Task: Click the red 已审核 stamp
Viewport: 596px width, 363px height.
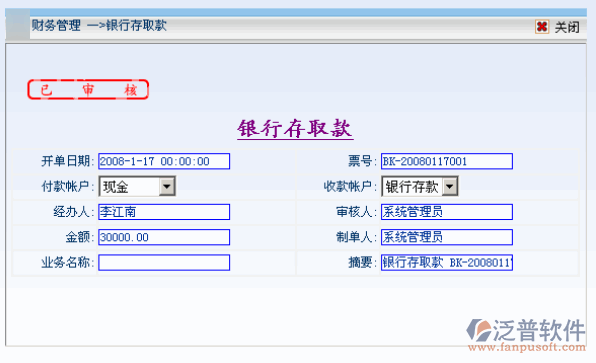Action: tap(88, 90)
